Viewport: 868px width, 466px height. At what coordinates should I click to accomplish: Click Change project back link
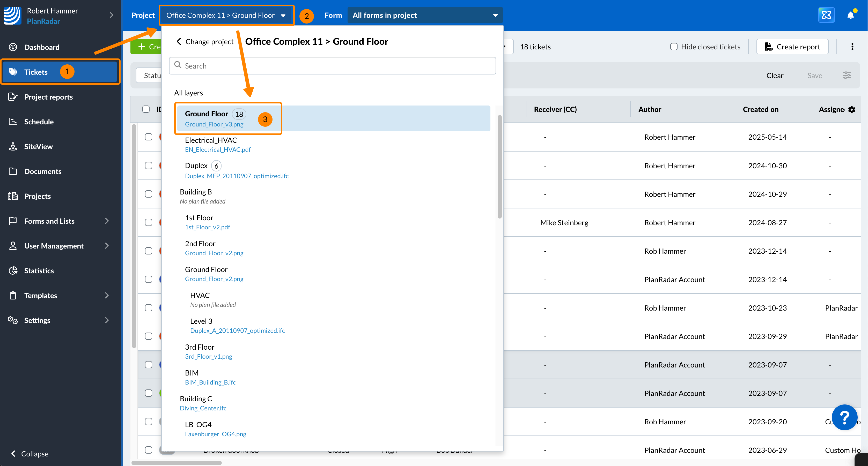tap(205, 41)
